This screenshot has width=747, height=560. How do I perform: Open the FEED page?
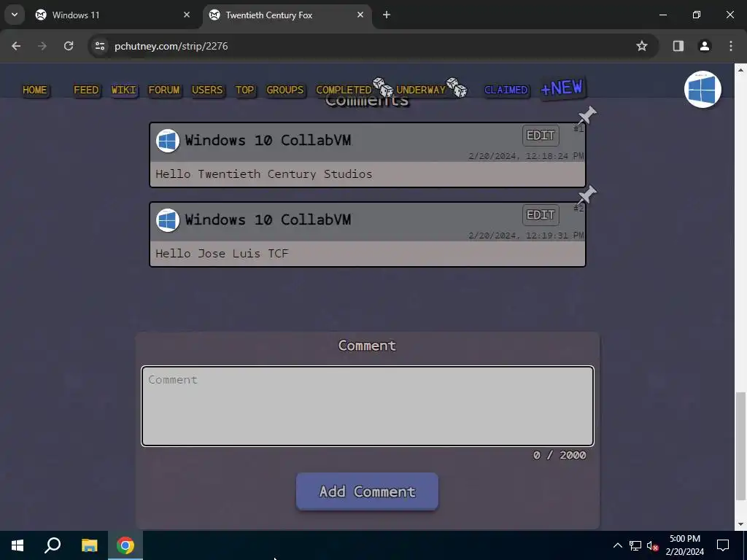pyautogui.click(x=86, y=90)
